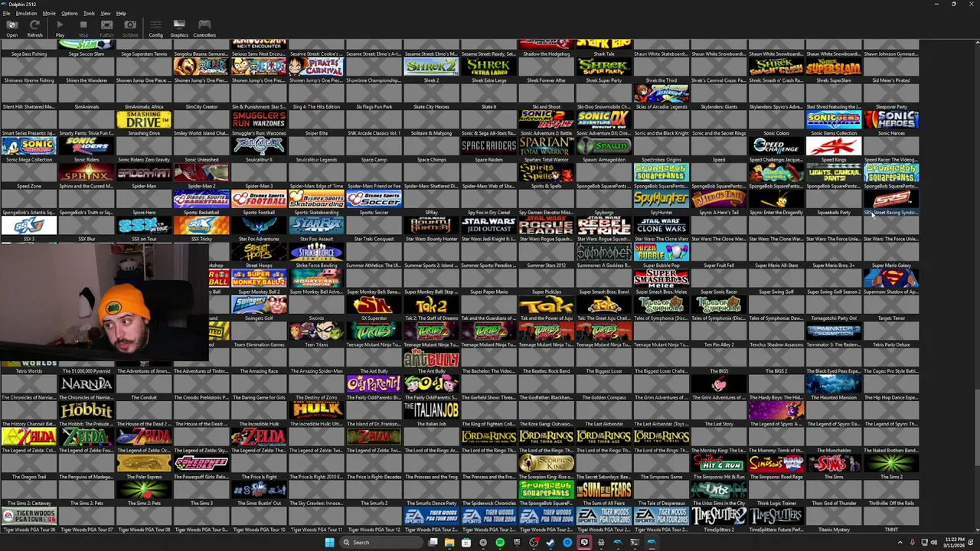980x551 pixels.
Task: Open File Explorer from the taskbar
Action: pyautogui.click(x=449, y=543)
